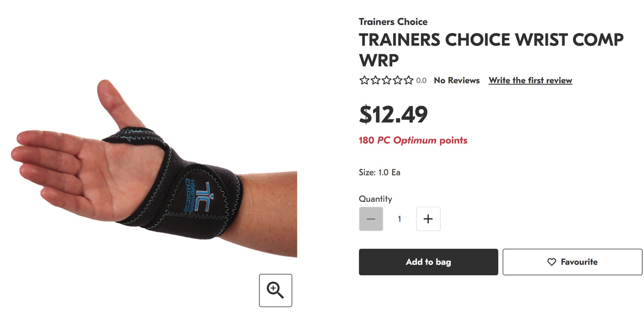Click the $12.49 price
The width and height of the screenshot is (644, 324).
tap(394, 115)
